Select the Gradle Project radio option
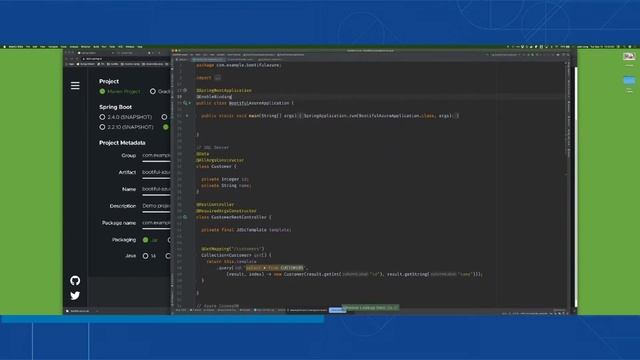Viewport: 640px width, 360px height. [153, 91]
